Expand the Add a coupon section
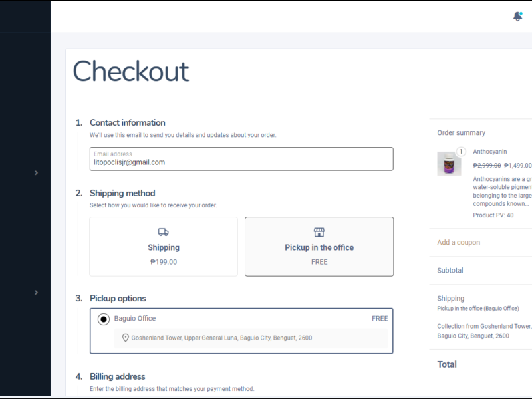This screenshot has height=399, width=532. pos(459,243)
